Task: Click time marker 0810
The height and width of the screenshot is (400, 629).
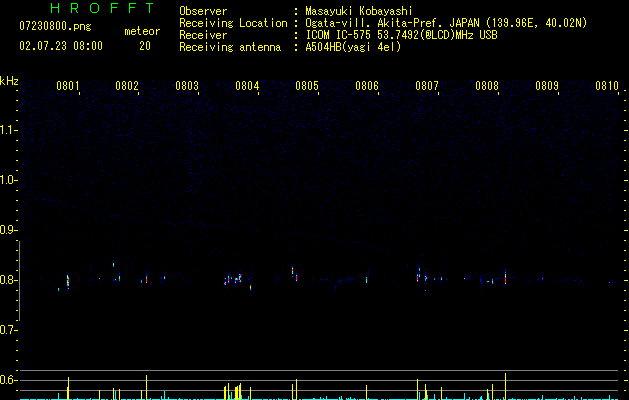Action: pos(607,86)
